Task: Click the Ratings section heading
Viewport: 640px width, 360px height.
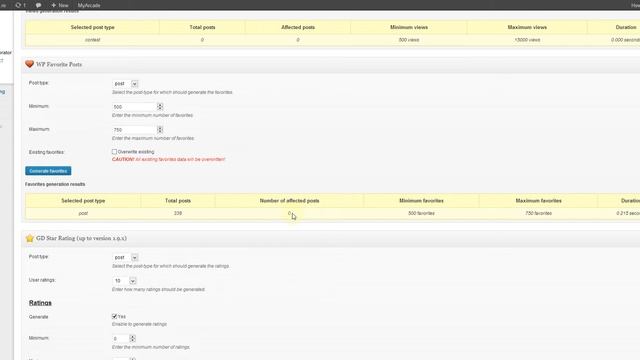Action: (40, 303)
